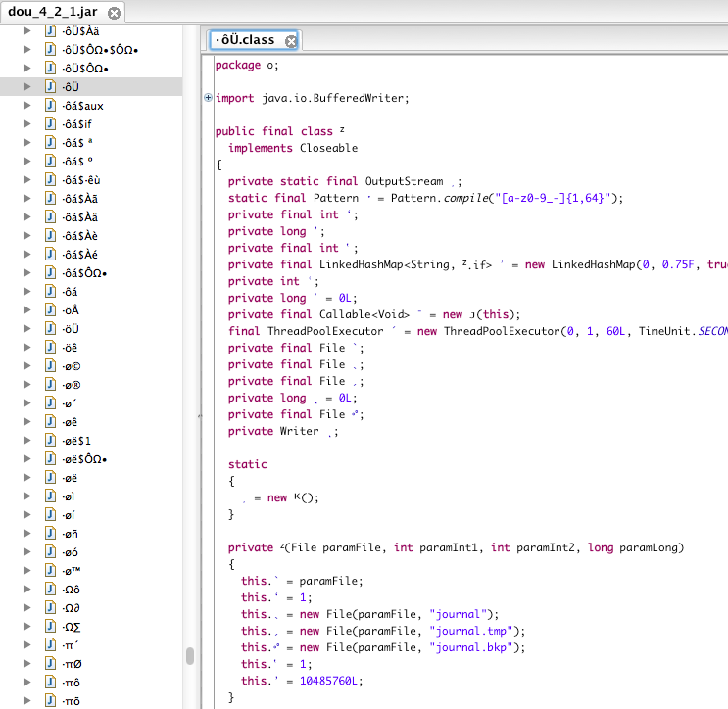The height and width of the screenshot is (709, 728).
Task: Click the class icon beside ·øë$ÔΩ•
Action: [50, 459]
